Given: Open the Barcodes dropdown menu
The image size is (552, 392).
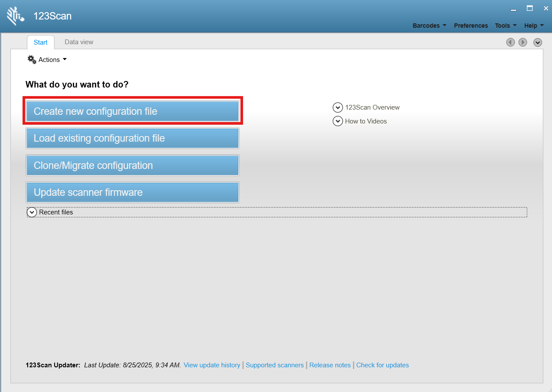Looking at the screenshot, I should [429, 26].
